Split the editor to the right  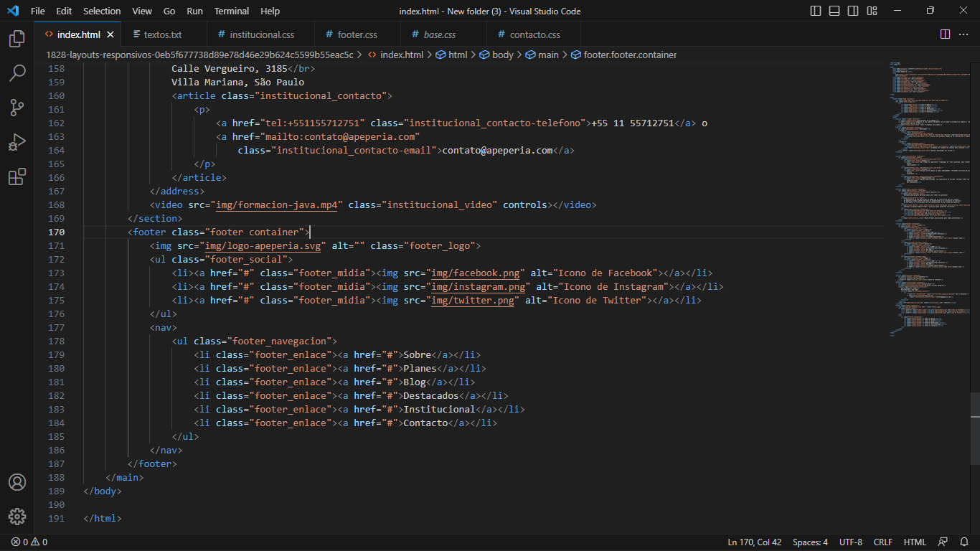tap(946, 34)
